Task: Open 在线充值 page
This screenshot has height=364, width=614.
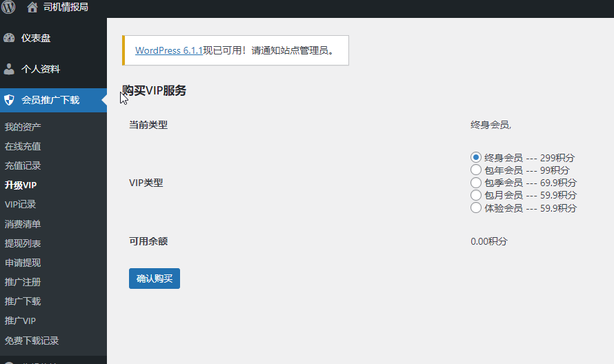Action: 23,146
